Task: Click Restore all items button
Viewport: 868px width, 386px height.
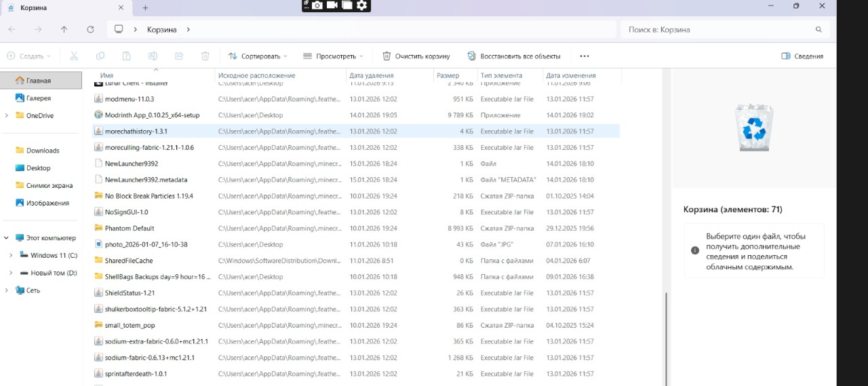Action: tap(513, 56)
